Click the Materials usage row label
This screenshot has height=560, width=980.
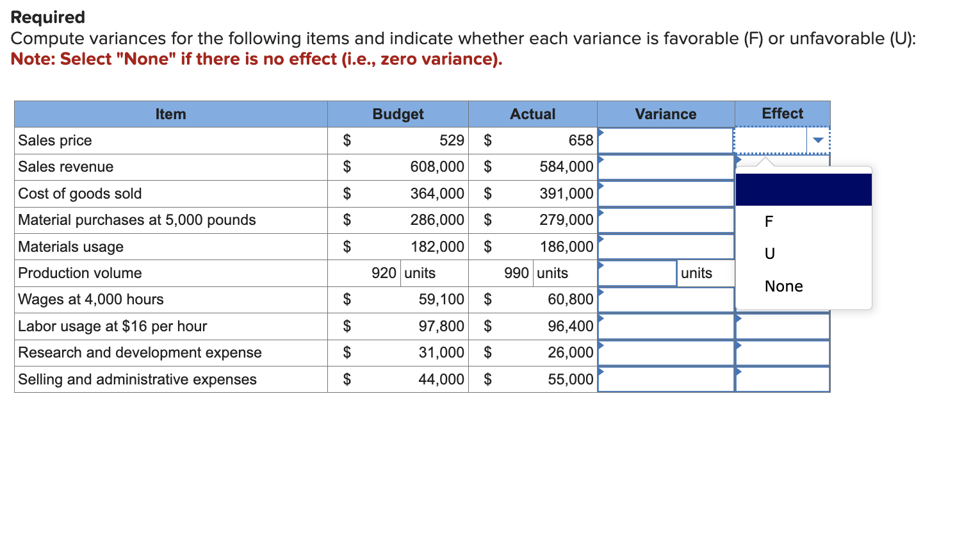tap(71, 247)
